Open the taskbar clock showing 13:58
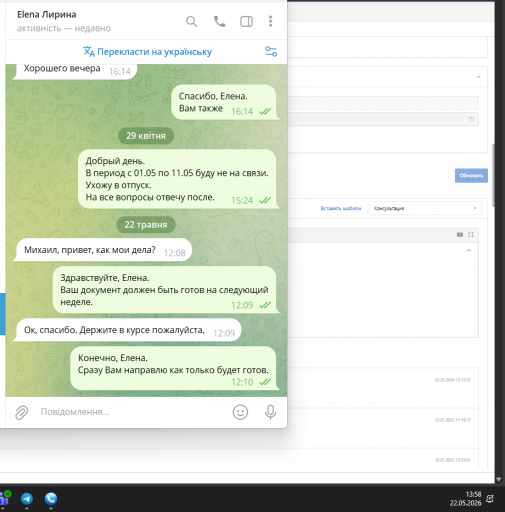505x512 pixels. 465,499
